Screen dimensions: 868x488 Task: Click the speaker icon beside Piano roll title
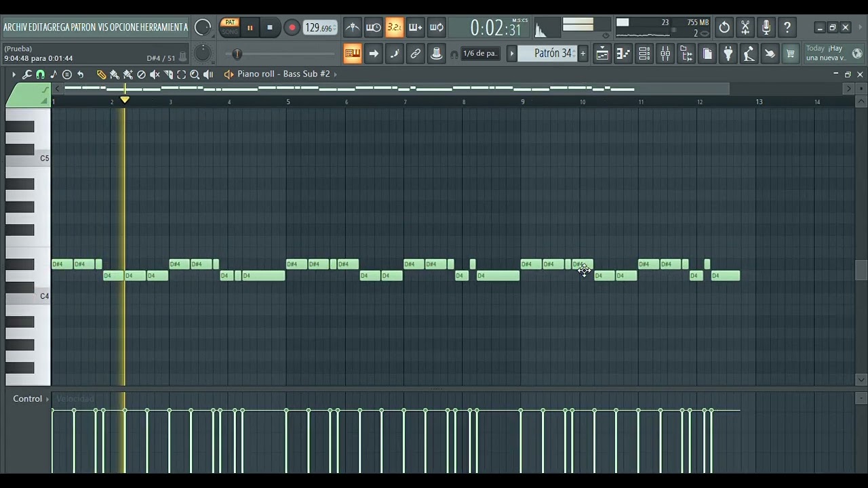click(229, 75)
